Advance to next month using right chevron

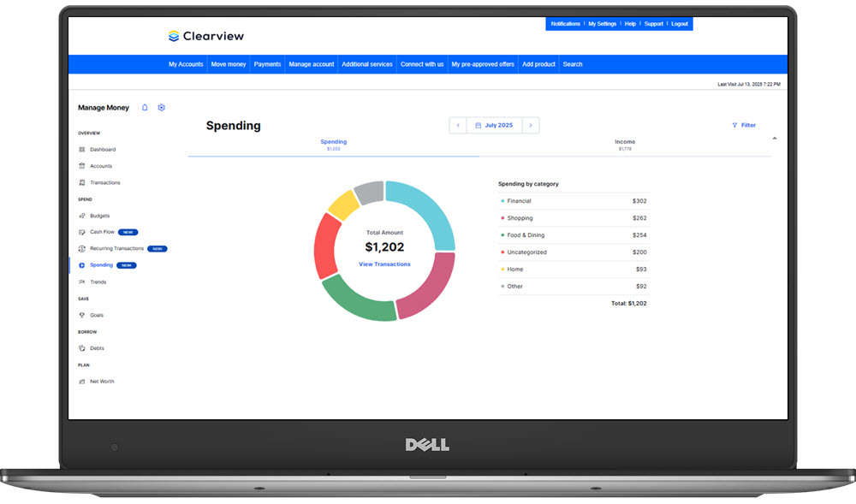tap(531, 125)
